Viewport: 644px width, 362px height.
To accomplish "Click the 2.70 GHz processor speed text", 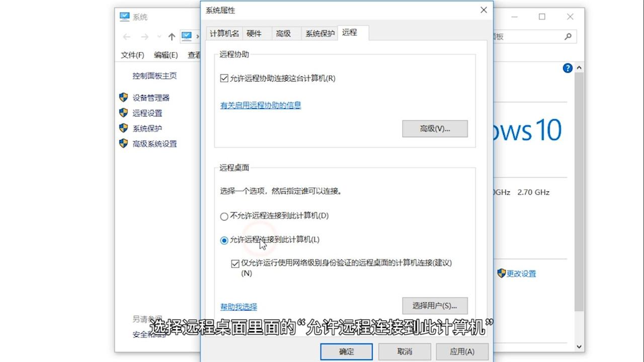I will pos(533,192).
